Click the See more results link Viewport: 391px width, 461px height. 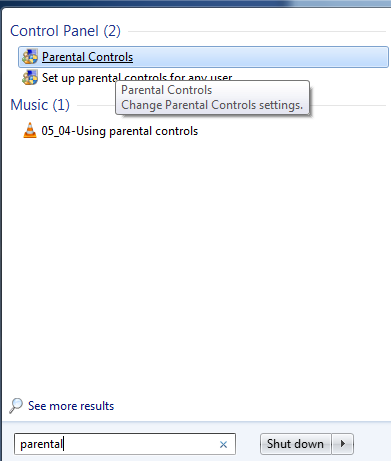pyautogui.click(x=71, y=406)
